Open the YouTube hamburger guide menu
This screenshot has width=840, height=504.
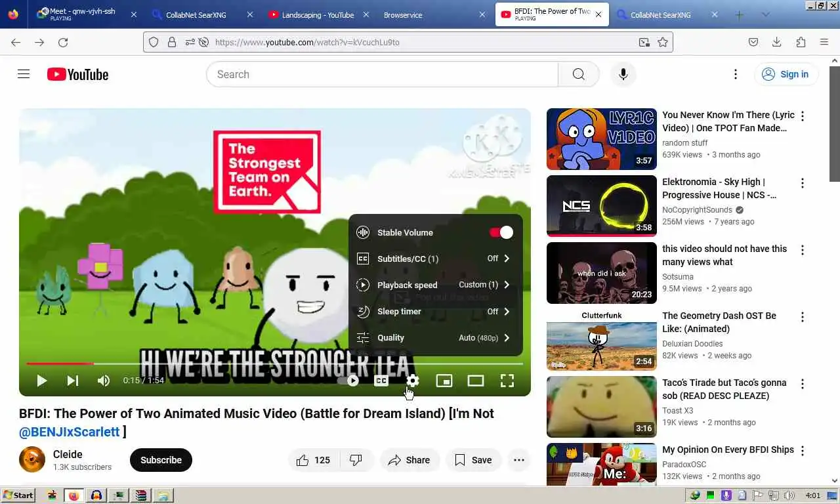(24, 74)
